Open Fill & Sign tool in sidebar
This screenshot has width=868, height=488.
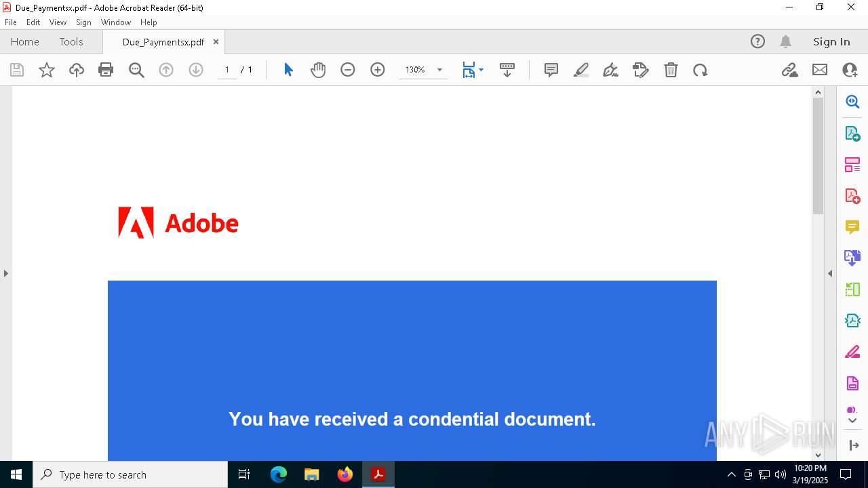852,352
